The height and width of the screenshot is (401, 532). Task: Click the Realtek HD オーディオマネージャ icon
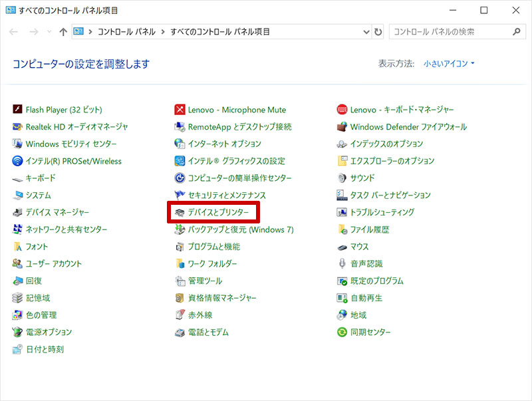(17, 126)
